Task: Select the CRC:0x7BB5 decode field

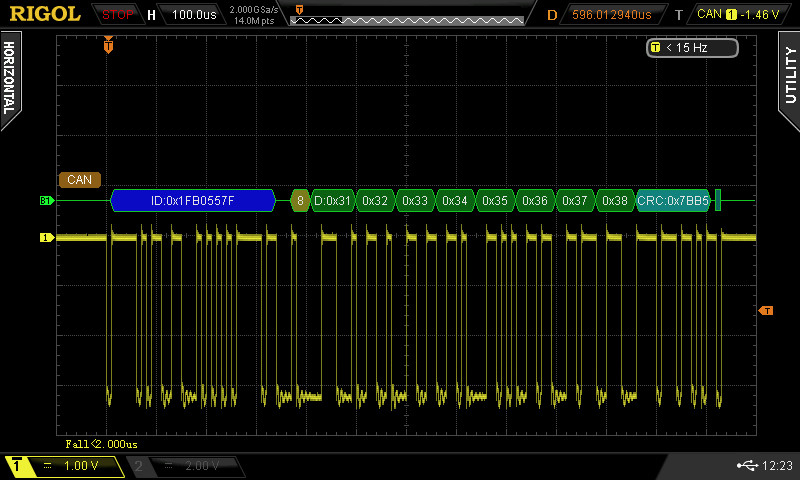Action: coord(673,201)
